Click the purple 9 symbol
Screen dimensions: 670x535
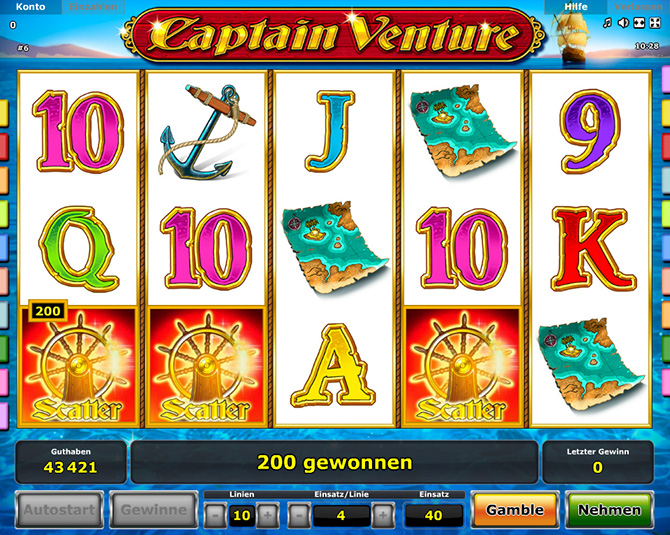click(x=591, y=131)
